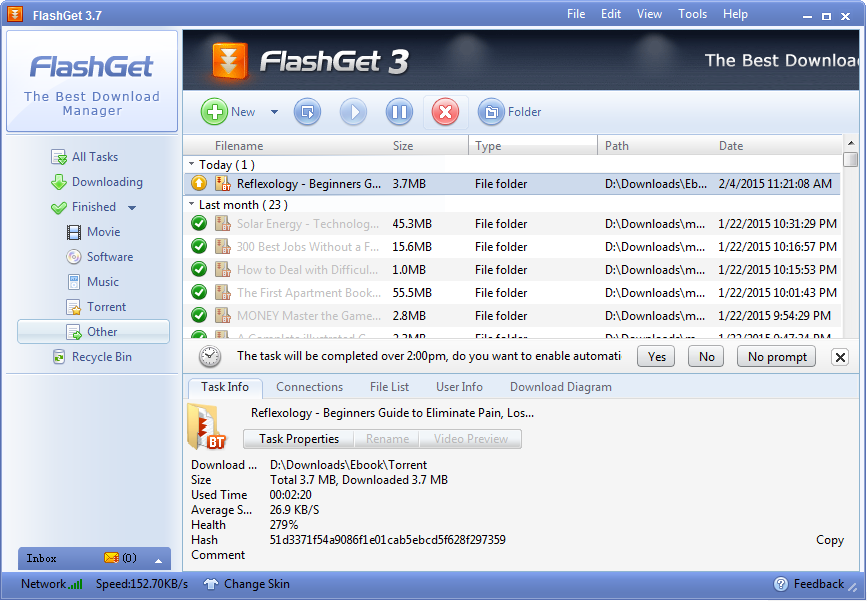Viewport: 867px width, 601px height.
Task: Open the View menu
Action: coord(649,14)
